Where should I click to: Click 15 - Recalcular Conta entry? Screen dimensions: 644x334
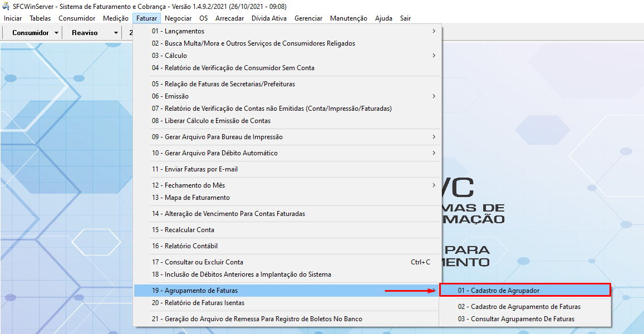[183, 230]
